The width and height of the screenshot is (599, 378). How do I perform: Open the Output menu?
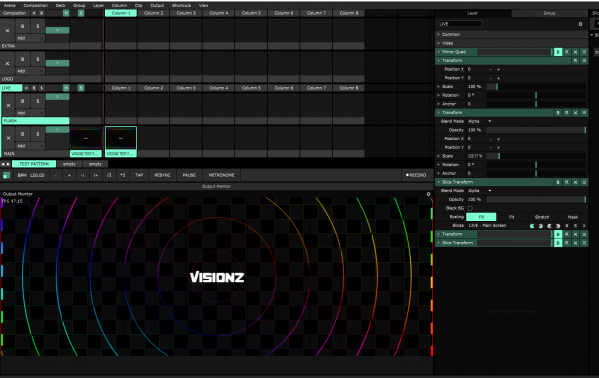(x=157, y=5)
